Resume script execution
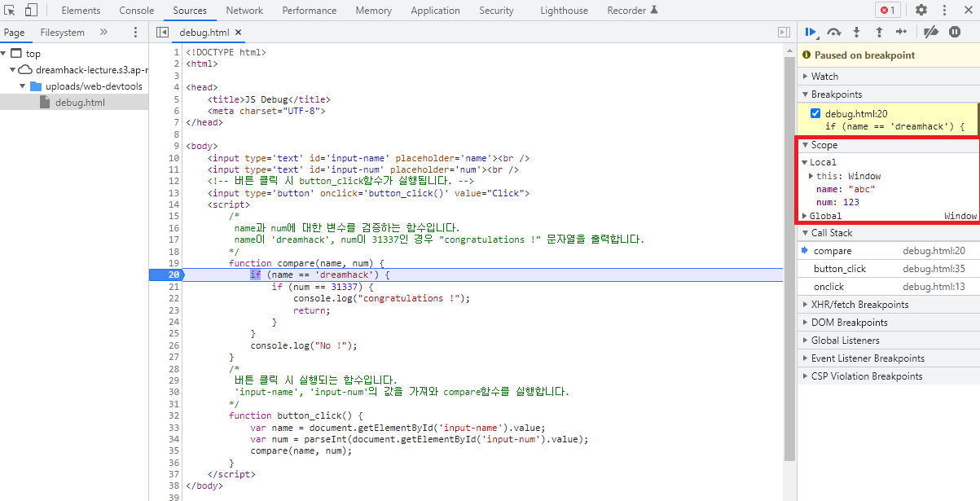 [811, 32]
